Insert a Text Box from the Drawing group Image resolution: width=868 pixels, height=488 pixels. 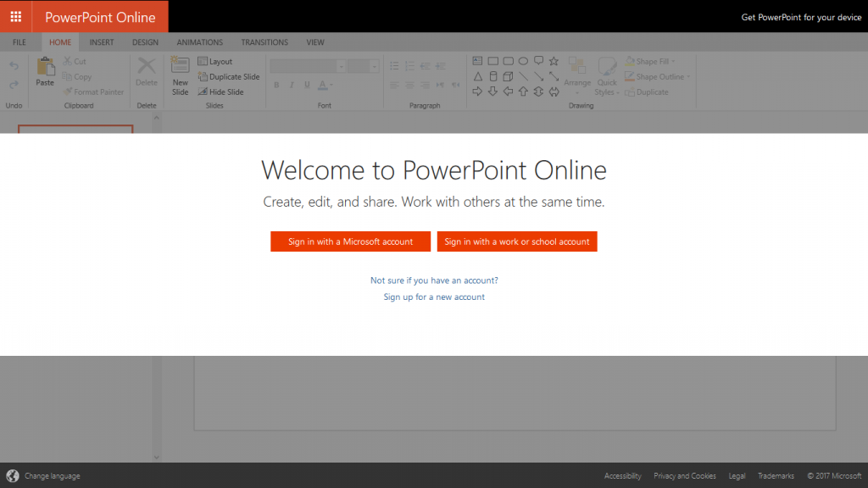pyautogui.click(x=477, y=61)
